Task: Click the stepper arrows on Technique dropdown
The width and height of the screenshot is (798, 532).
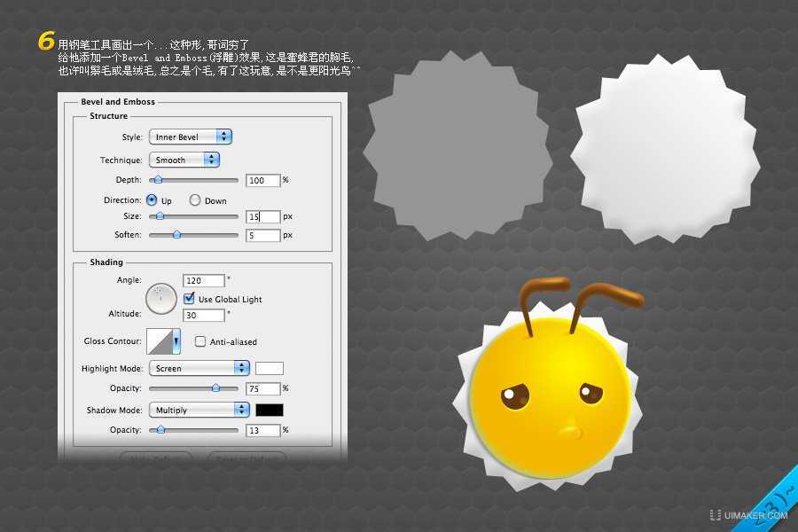Action: [x=210, y=159]
